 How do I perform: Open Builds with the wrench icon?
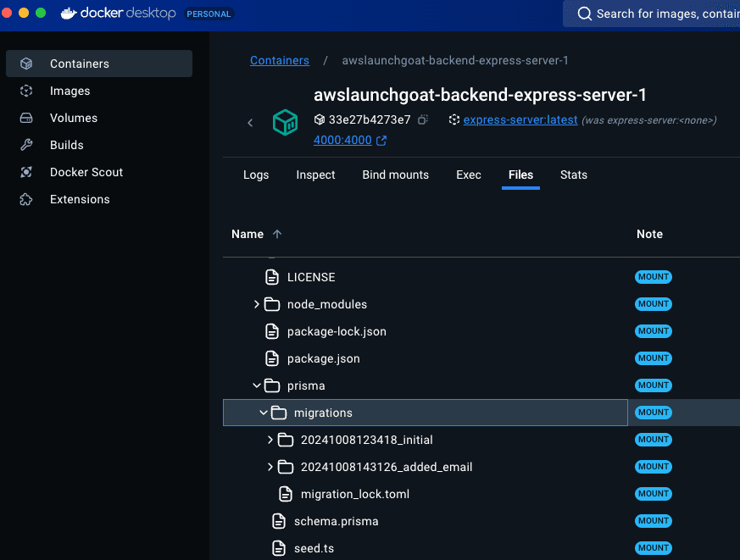26,145
